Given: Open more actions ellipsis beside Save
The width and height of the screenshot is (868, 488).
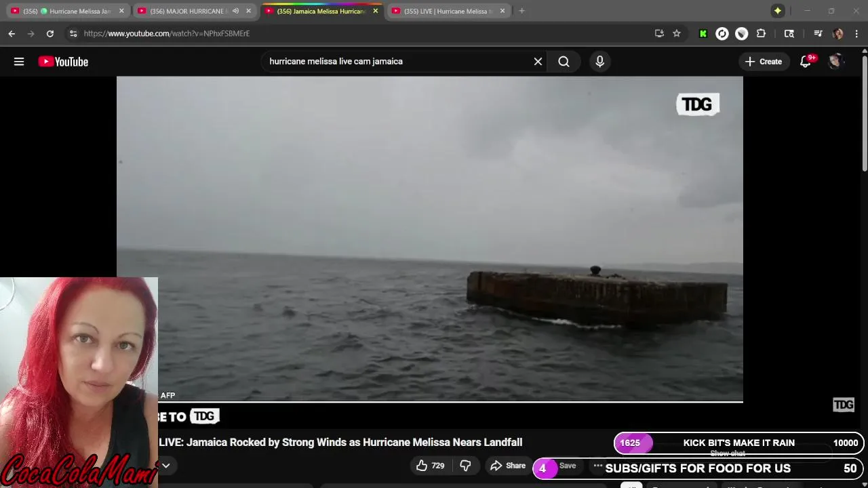Looking at the screenshot, I should (x=597, y=466).
